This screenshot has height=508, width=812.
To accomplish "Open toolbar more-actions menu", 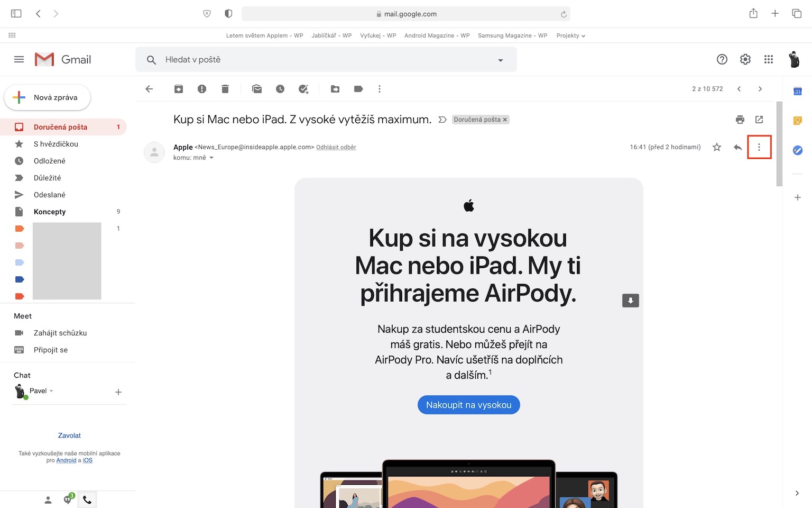I will 380,89.
